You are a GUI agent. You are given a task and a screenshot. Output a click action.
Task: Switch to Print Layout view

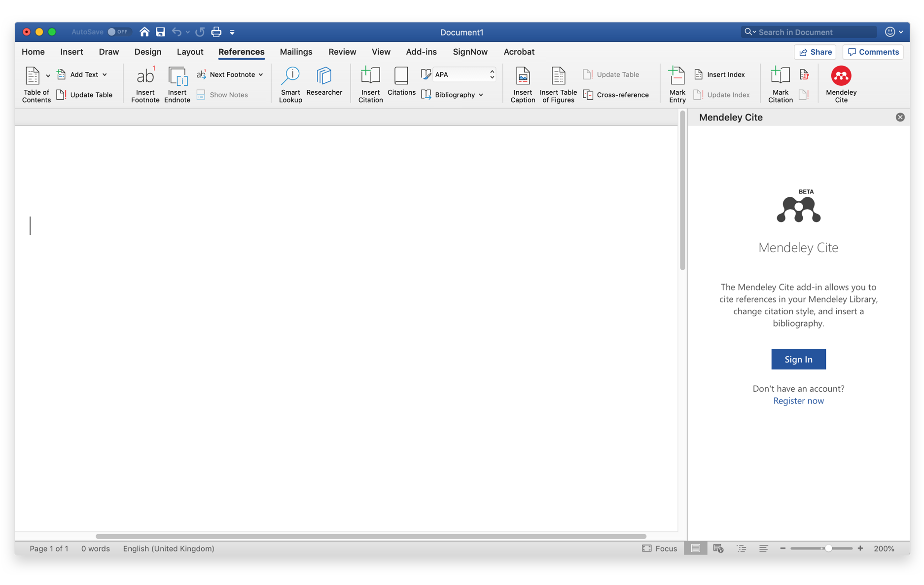click(695, 548)
